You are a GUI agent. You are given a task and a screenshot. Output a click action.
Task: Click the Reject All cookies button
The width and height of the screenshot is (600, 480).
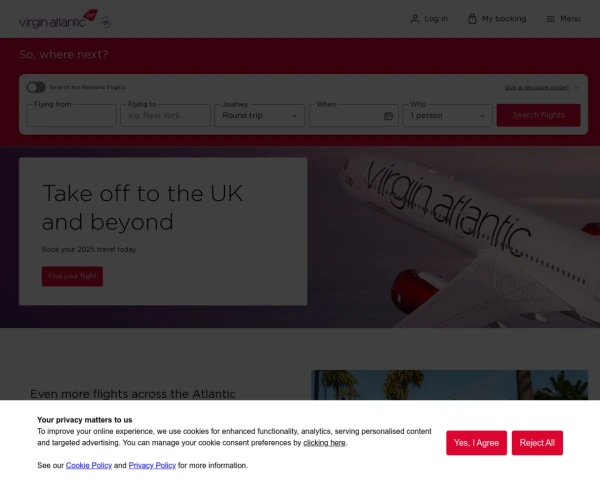point(537,443)
